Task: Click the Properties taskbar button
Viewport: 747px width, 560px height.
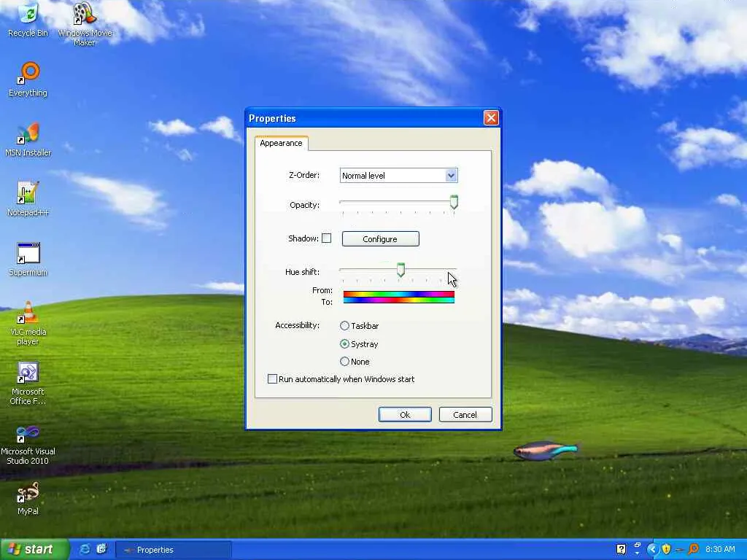Action: (x=174, y=550)
